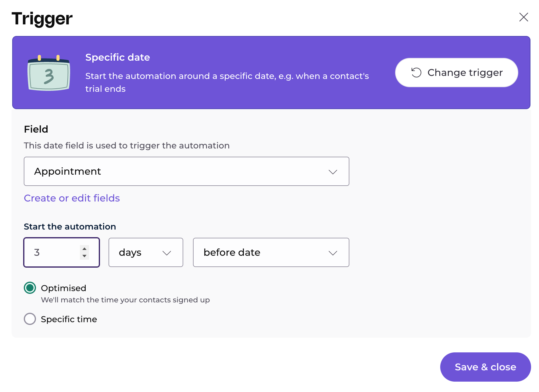The image size is (539, 392).
Task: Expand the days unit dropdown
Action: point(145,252)
